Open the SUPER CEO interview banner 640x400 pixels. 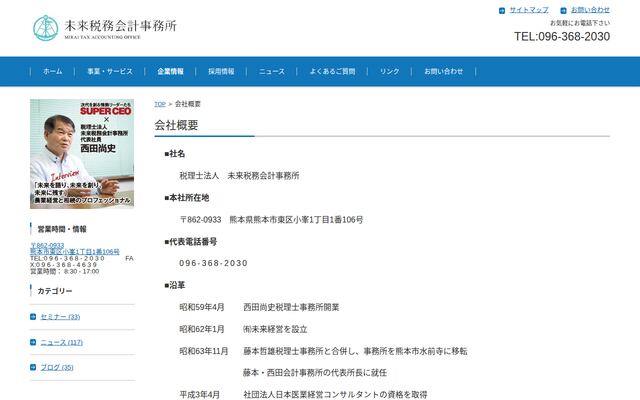coord(82,154)
